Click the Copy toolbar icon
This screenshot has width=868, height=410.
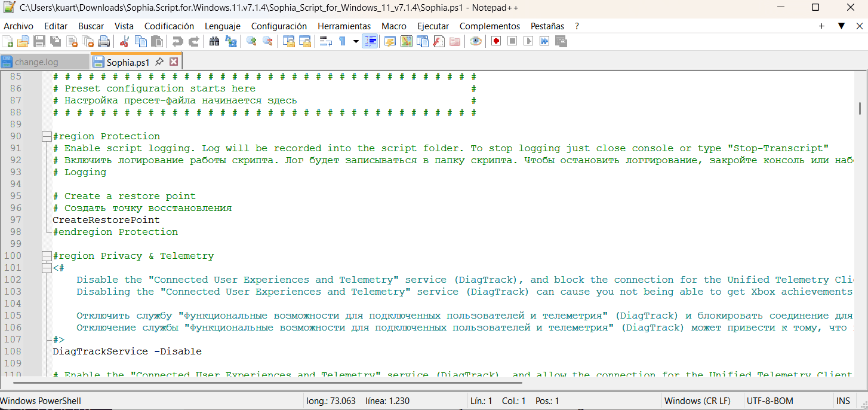141,41
